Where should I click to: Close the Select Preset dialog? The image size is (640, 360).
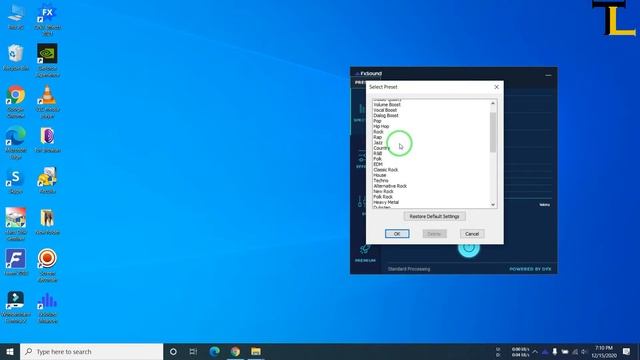coord(496,87)
